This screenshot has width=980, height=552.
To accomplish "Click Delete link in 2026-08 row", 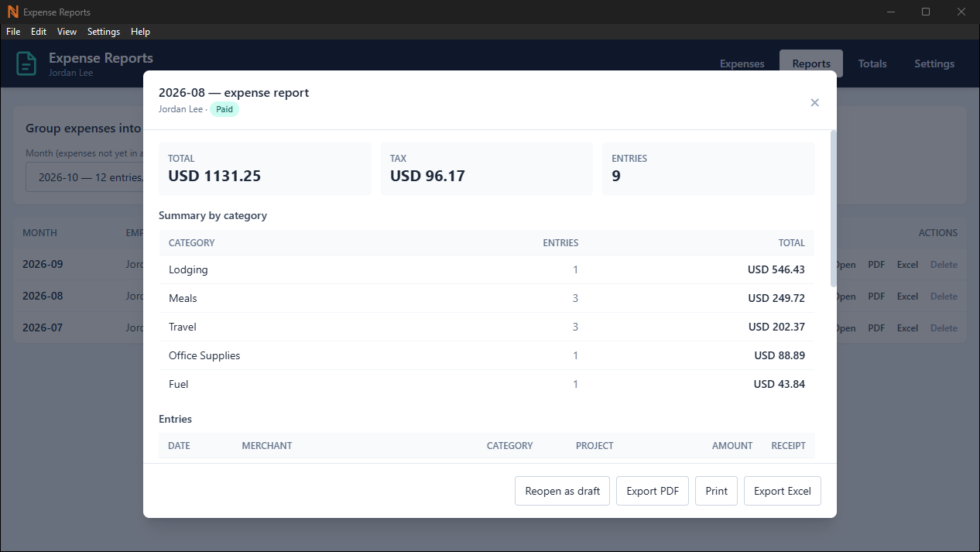I will click(944, 297).
